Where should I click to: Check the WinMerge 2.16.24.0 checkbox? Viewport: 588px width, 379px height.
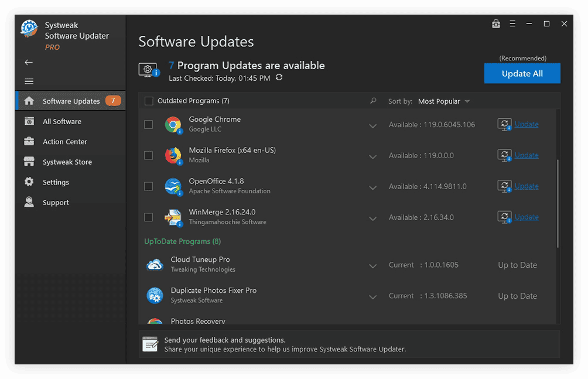tap(149, 217)
